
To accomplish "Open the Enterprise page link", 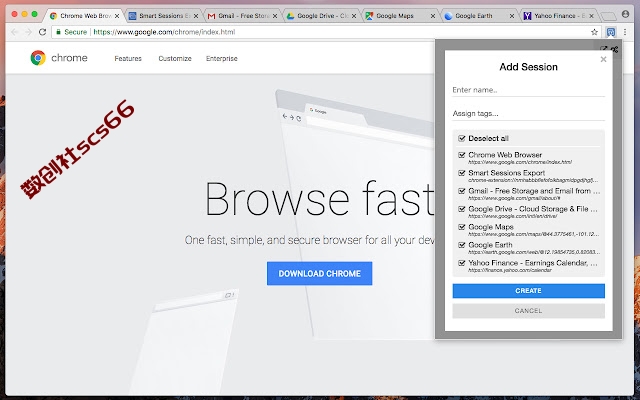I will click(222, 58).
